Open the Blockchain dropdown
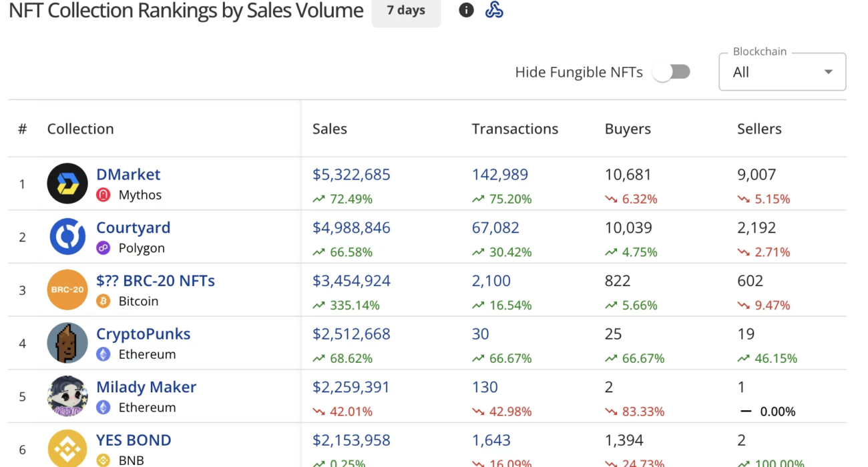This screenshot has width=868, height=467. pyautogui.click(x=775, y=72)
